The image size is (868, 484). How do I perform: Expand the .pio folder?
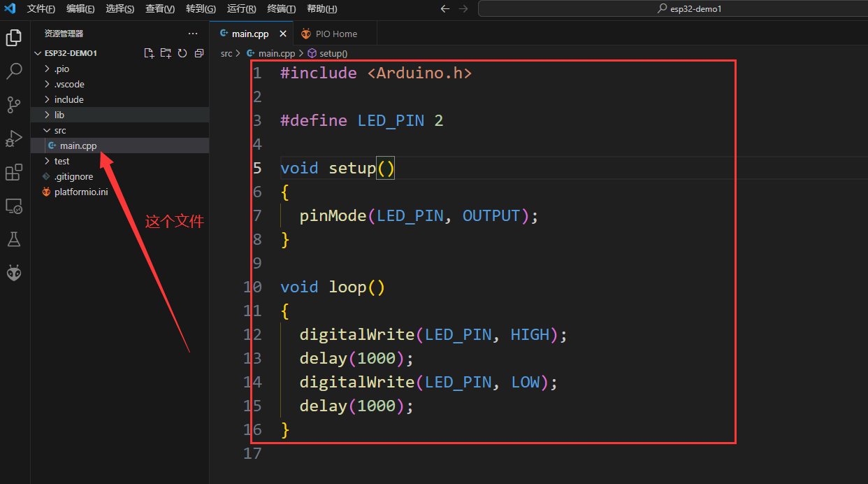coord(120,69)
